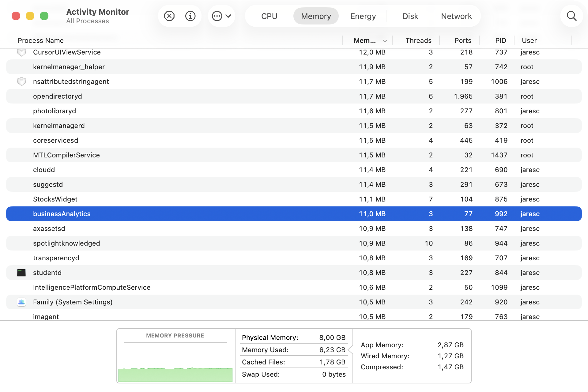588x392 pixels.
Task: Click the Family System Settings icon
Action: [x=21, y=302]
